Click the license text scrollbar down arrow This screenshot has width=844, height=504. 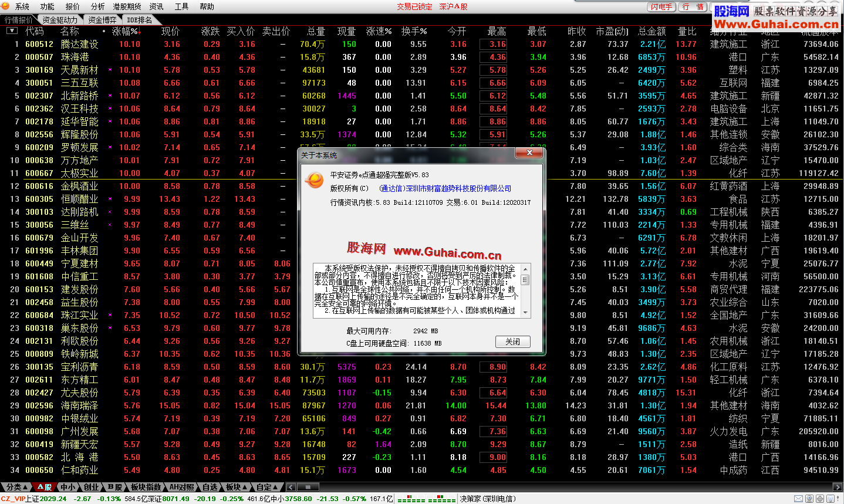[525, 313]
